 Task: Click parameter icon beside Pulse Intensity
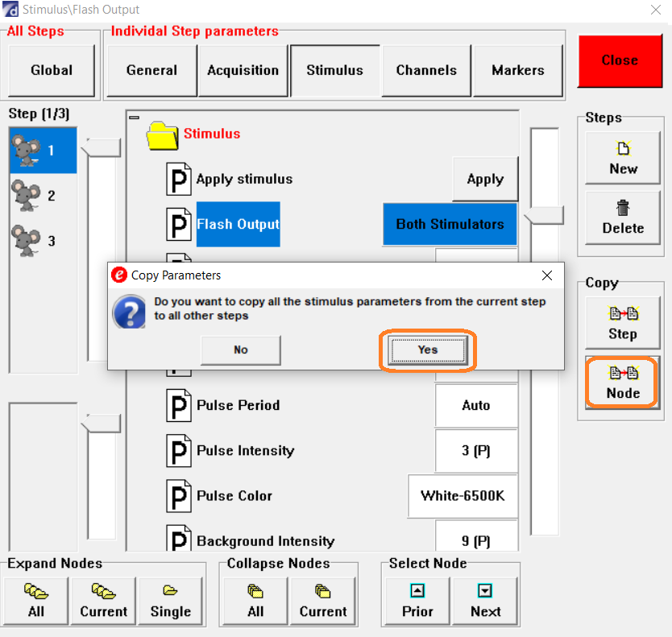click(179, 451)
